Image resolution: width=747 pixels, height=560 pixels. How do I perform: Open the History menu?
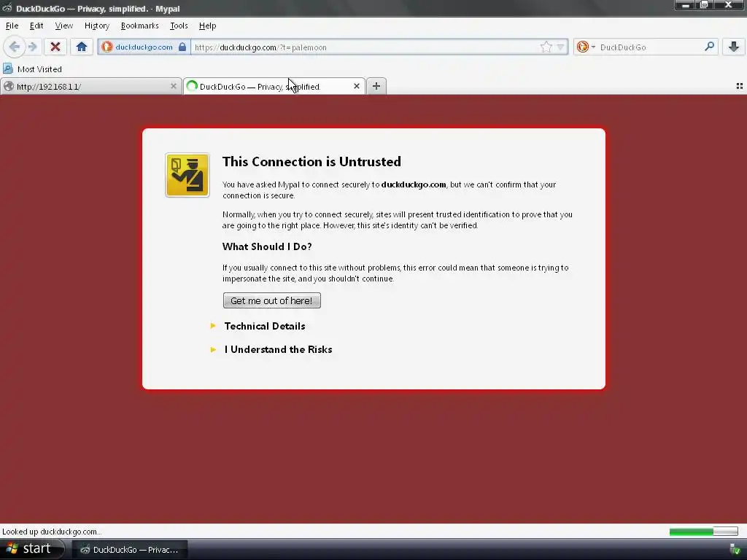pyautogui.click(x=97, y=26)
